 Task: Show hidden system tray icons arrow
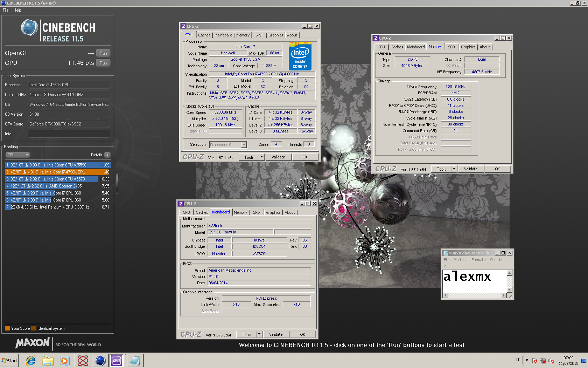(x=527, y=360)
